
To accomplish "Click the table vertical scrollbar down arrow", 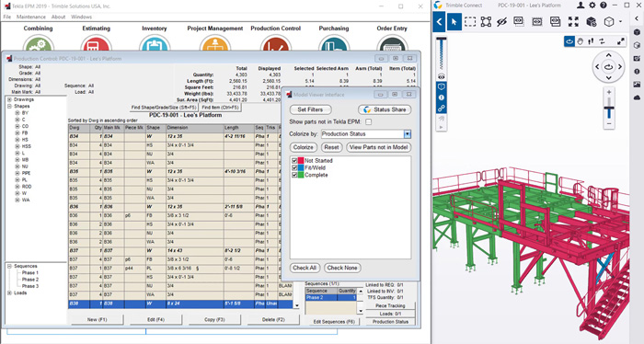I will point(297,305).
